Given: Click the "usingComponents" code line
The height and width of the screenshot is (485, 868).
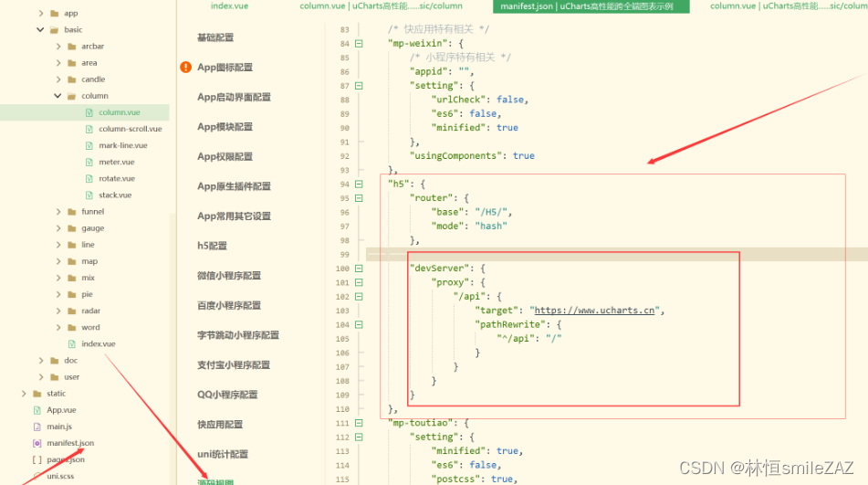Looking at the screenshot, I should tap(472, 156).
